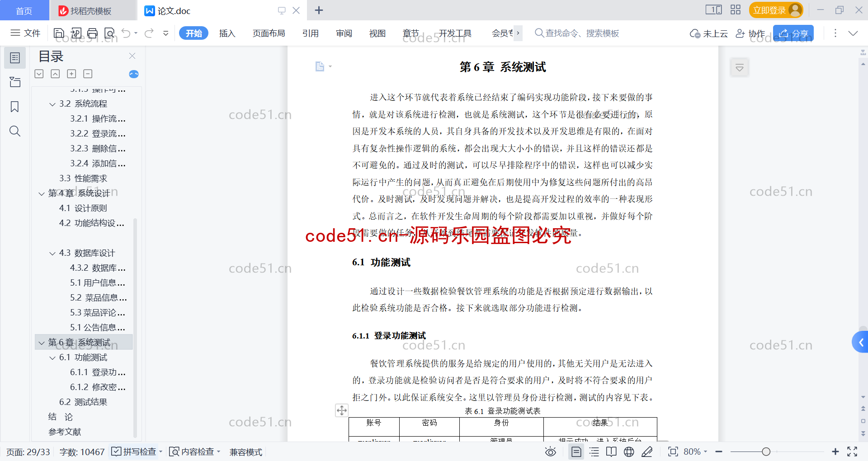
Task: Close the 目录 panel
Action: [x=132, y=56]
